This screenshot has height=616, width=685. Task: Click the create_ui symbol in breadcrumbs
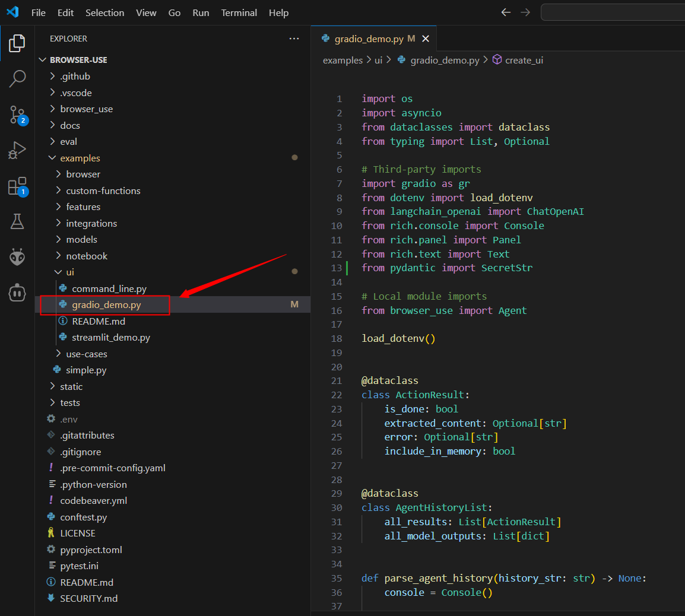pyautogui.click(x=518, y=60)
